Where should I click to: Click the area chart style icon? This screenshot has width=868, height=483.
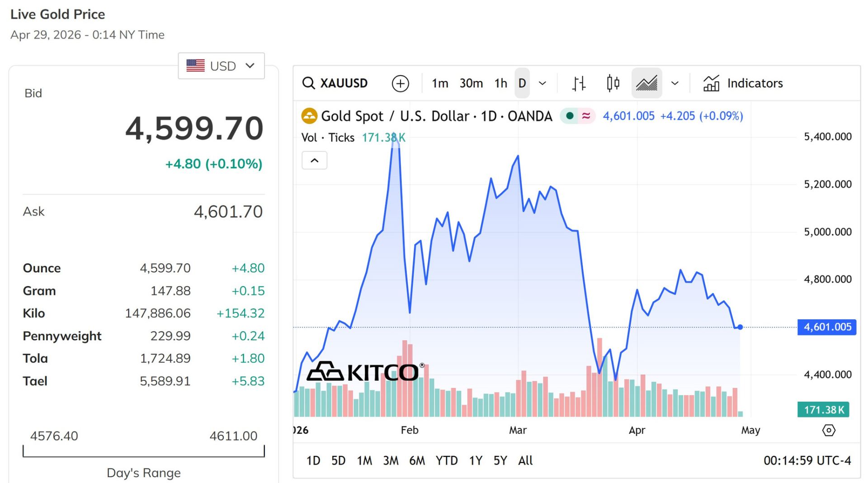pyautogui.click(x=646, y=83)
